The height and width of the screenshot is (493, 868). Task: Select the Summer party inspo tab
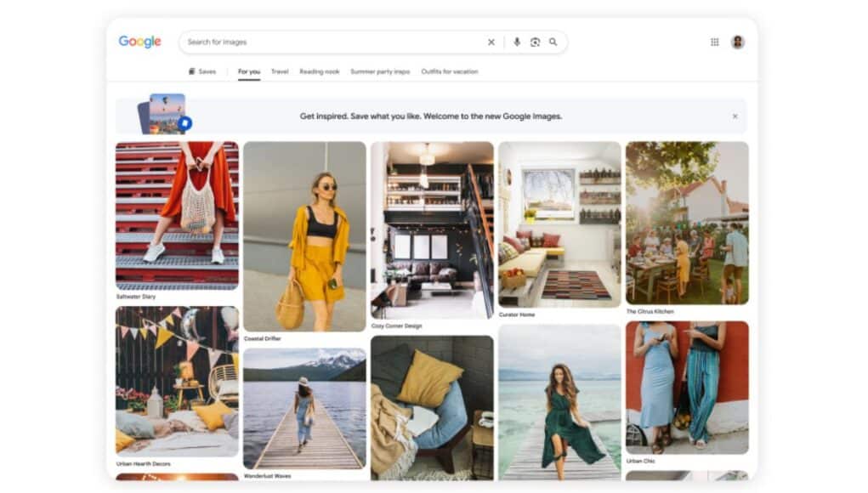[380, 71]
